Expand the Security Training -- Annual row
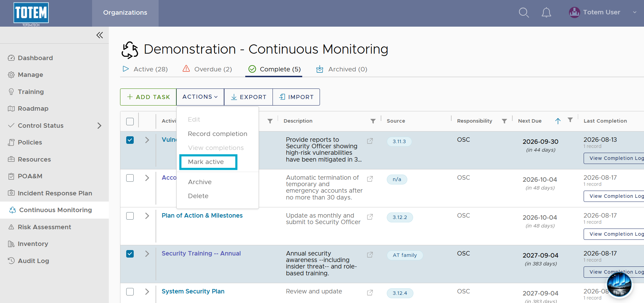This screenshot has width=644, height=303. pyautogui.click(x=147, y=254)
